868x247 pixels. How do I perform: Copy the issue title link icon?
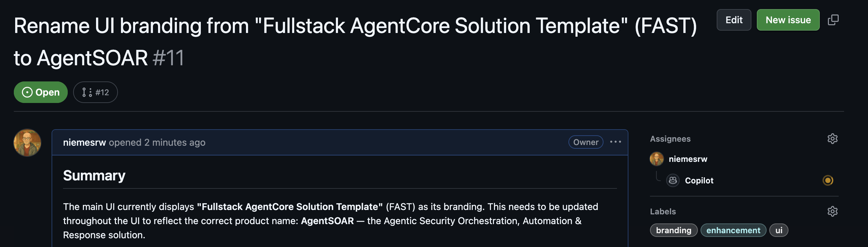(834, 20)
